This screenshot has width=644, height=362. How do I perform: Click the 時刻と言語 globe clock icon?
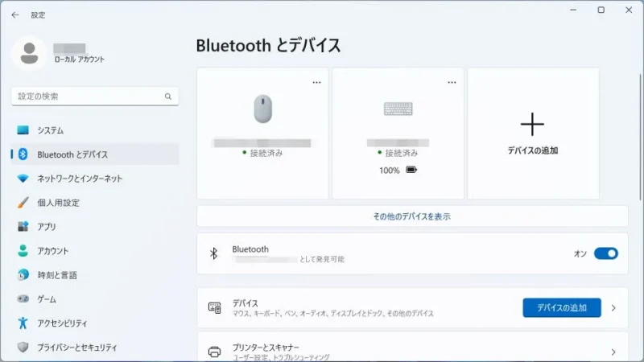(x=23, y=274)
